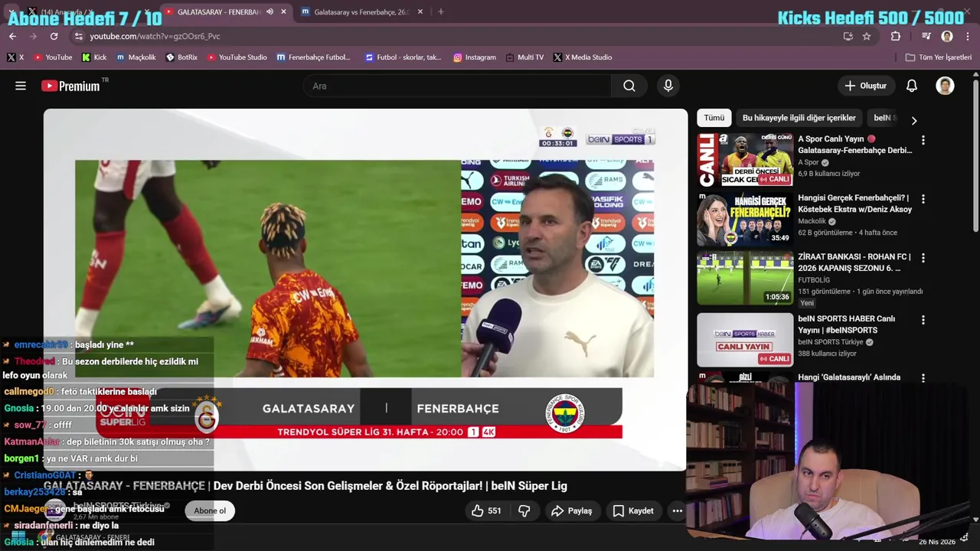Click the Oluştur create button
The width and height of the screenshot is (980, 551).
865,86
